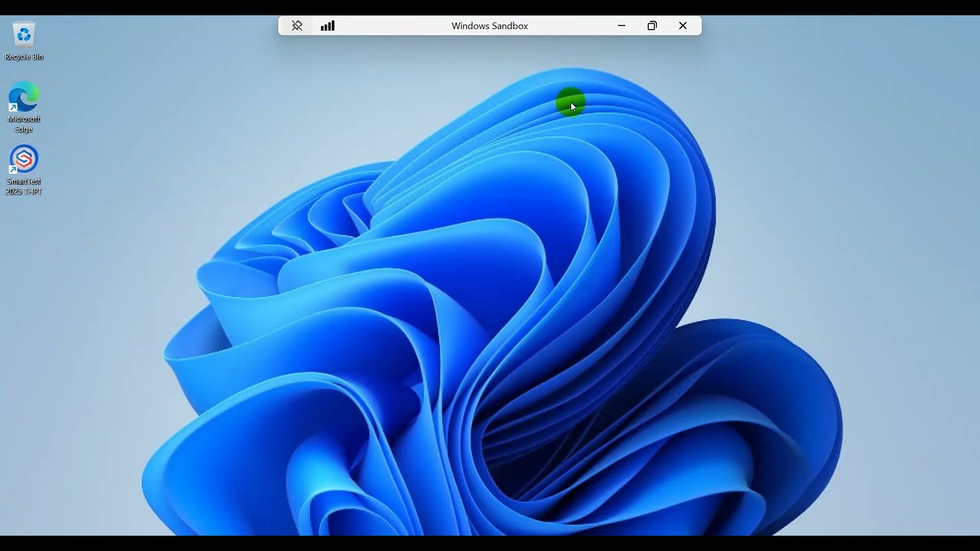Click the Windows Sandbox title text
The image size is (980, 551).
click(x=490, y=26)
